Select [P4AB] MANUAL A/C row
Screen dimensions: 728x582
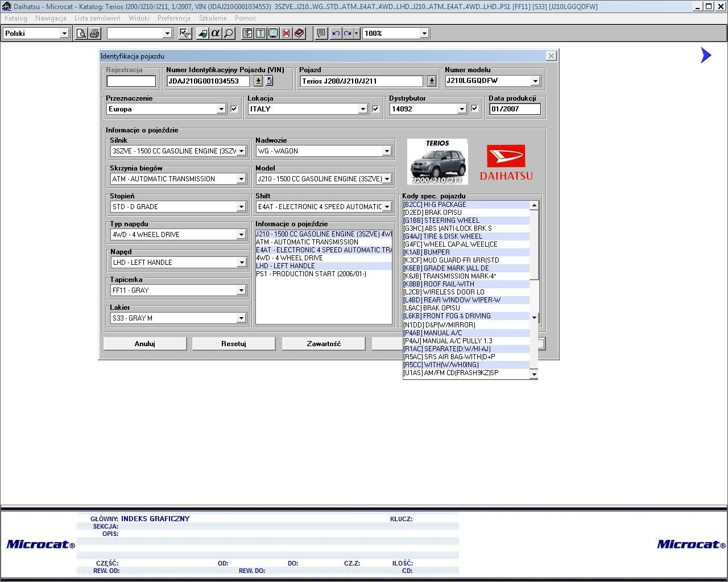[x=466, y=333]
